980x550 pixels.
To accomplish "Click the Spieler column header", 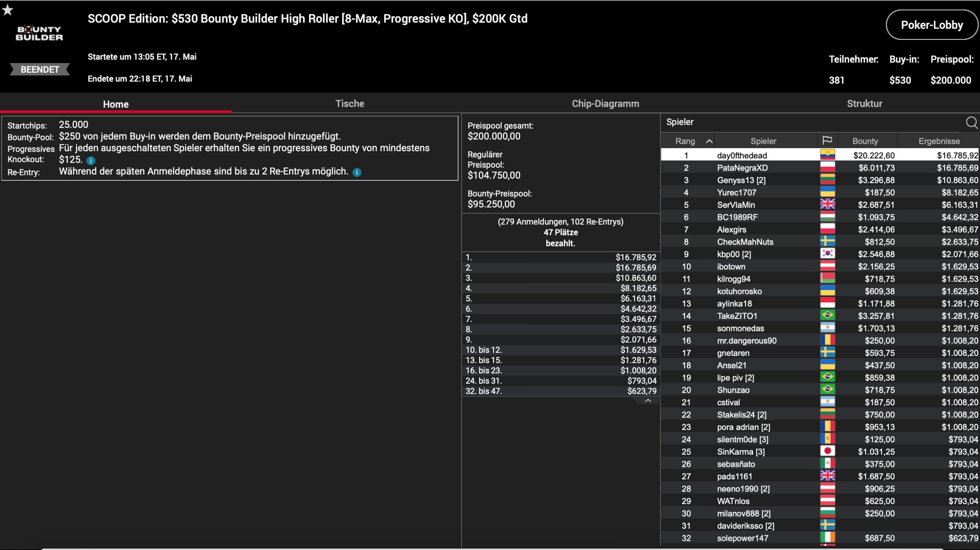I will click(x=763, y=141).
